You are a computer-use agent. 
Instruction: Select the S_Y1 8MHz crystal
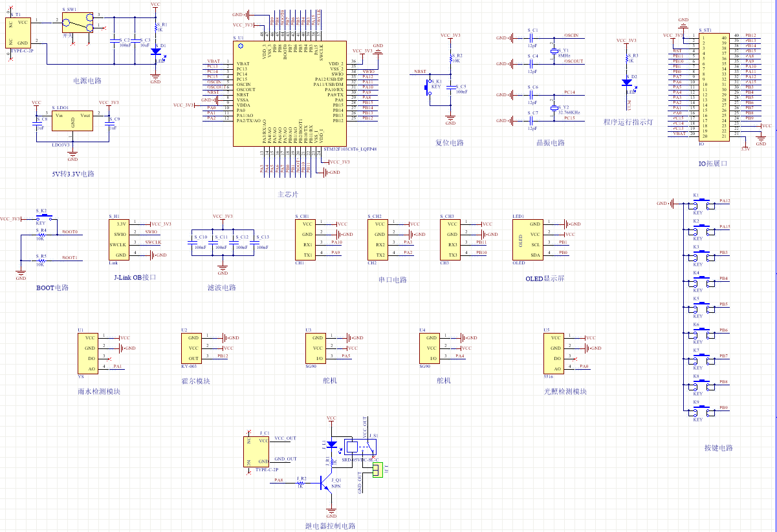click(x=554, y=51)
